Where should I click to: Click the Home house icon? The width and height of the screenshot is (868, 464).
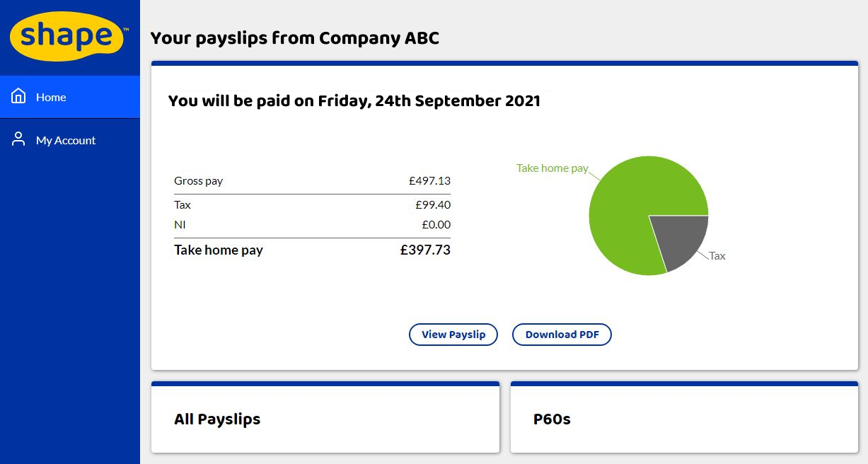coord(18,96)
